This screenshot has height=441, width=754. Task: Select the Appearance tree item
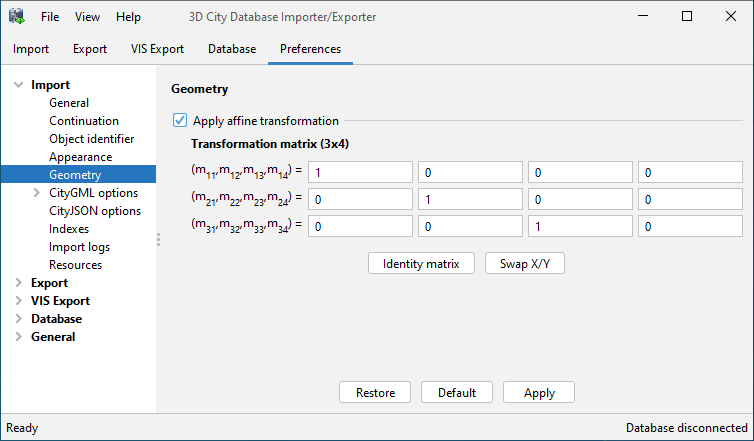point(80,157)
